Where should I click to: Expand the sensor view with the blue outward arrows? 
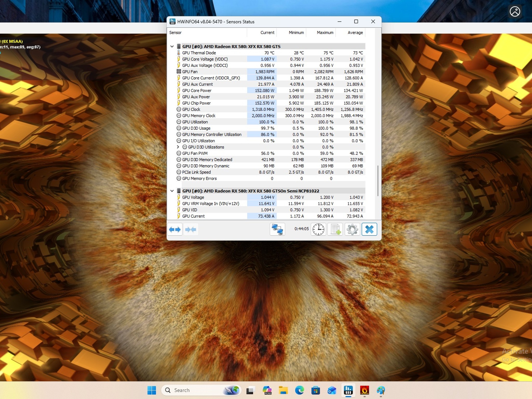pyautogui.click(x=175, y=229)
